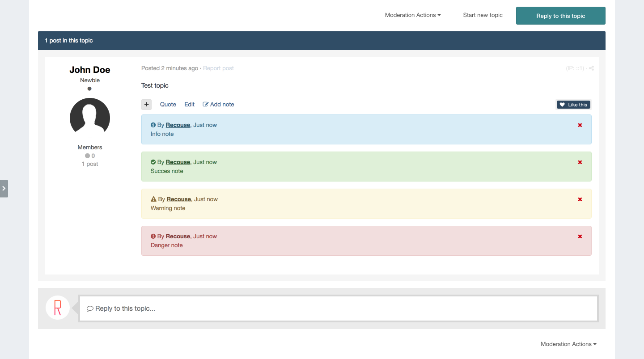Click Start new topic

pyautogui.click(x=483, y=15)
